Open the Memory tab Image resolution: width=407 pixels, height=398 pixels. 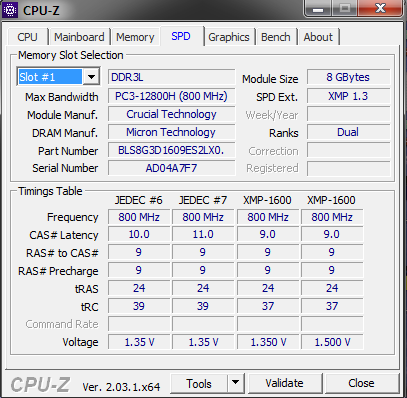click(135, 37)
